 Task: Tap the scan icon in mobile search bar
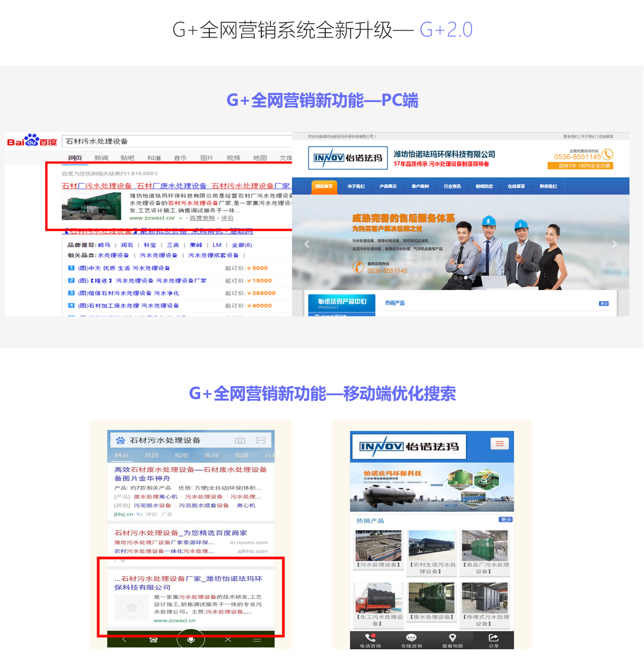[261, 440]
